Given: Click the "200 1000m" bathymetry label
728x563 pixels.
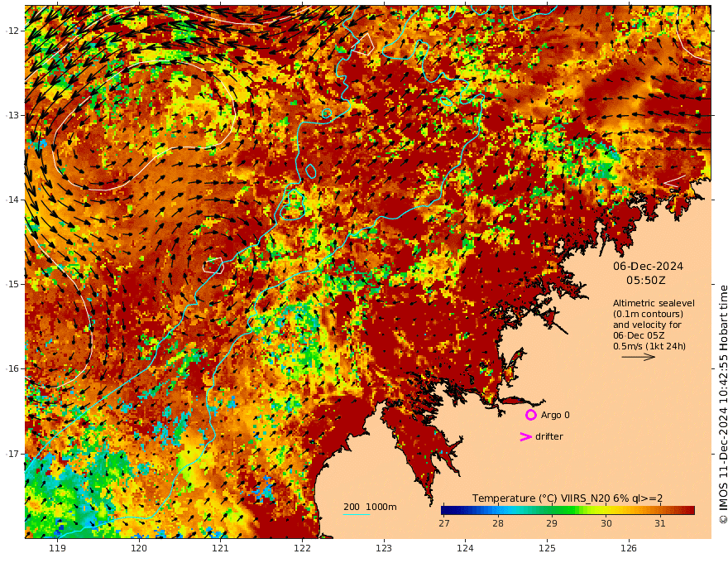Looking at the screenshot, I should (370, 507).
